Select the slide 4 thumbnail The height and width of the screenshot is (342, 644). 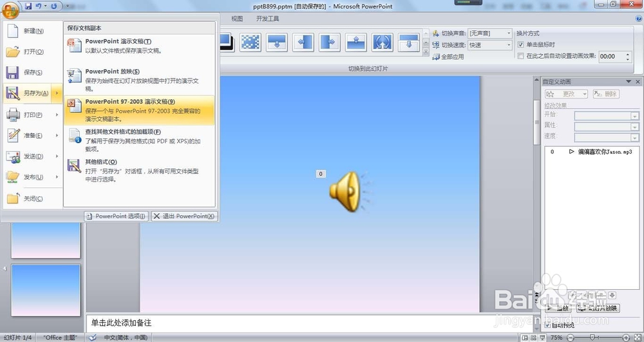point(46,290)
